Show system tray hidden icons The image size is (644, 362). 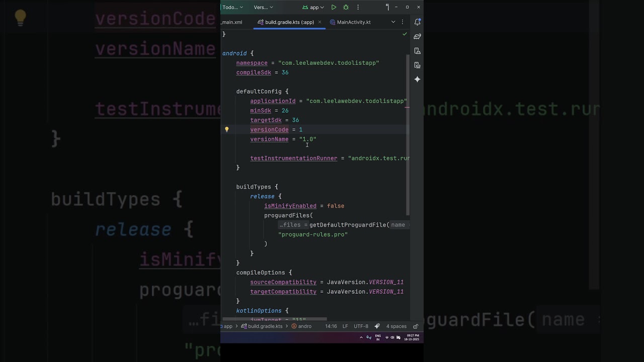tap(361, 337)
